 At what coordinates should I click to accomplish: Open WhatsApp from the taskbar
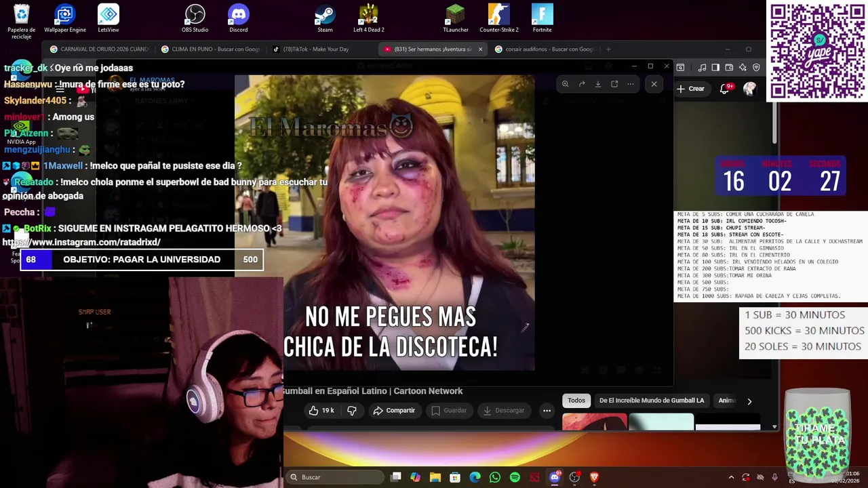[x=495, y=477]
